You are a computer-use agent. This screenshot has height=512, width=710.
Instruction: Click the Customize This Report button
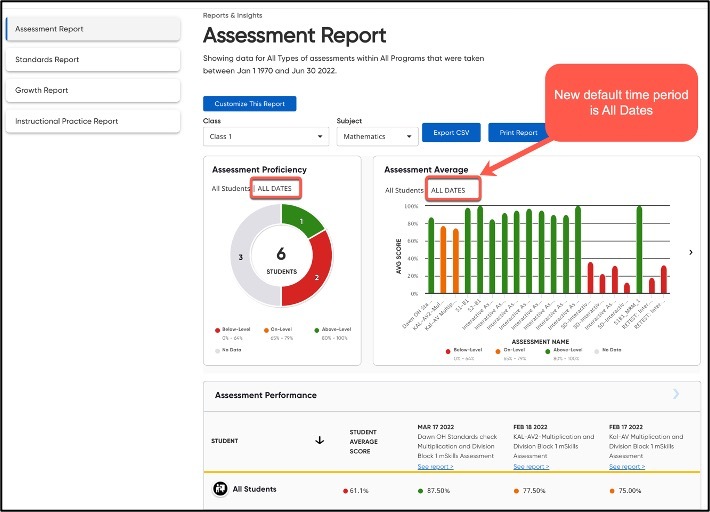(249, 104)
